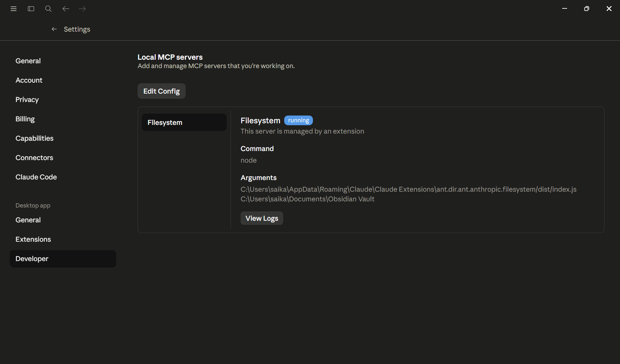The width and height of the screenshot is (620, 364).
Task: Click the Desktop app section label
Action: (33, 206)
